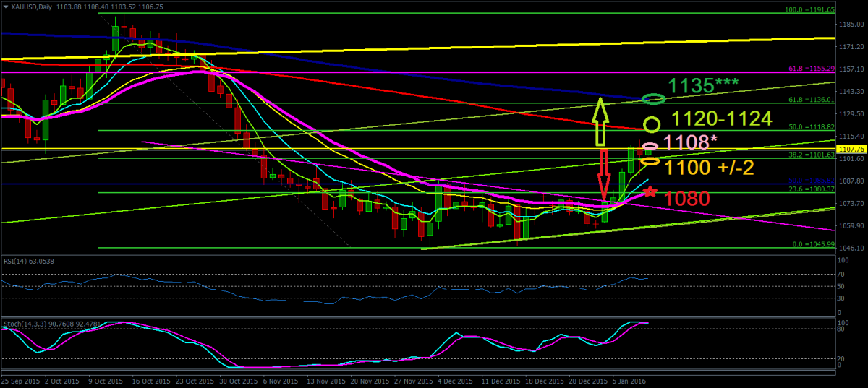Select the yellow-green circle beside 1120-1124

click(652, 124)
